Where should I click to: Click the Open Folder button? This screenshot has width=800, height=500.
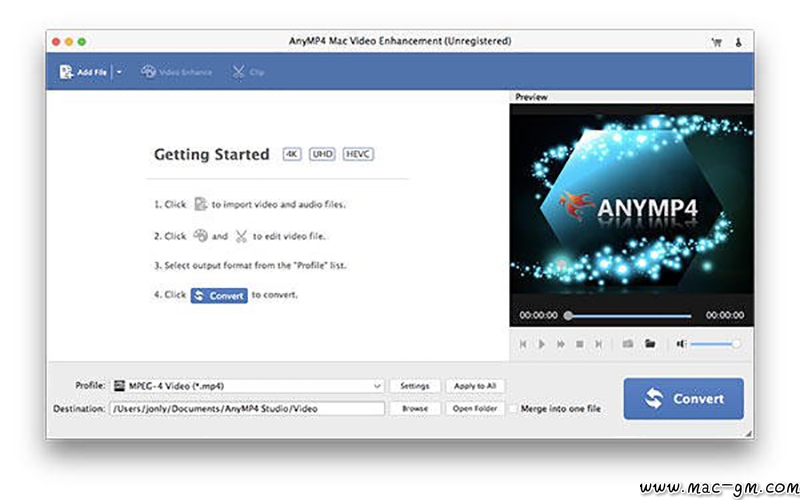(475, 409)
